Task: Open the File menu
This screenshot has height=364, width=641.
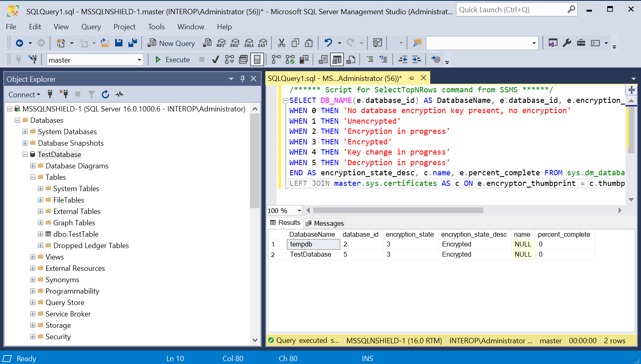Action: pos(11,27)
